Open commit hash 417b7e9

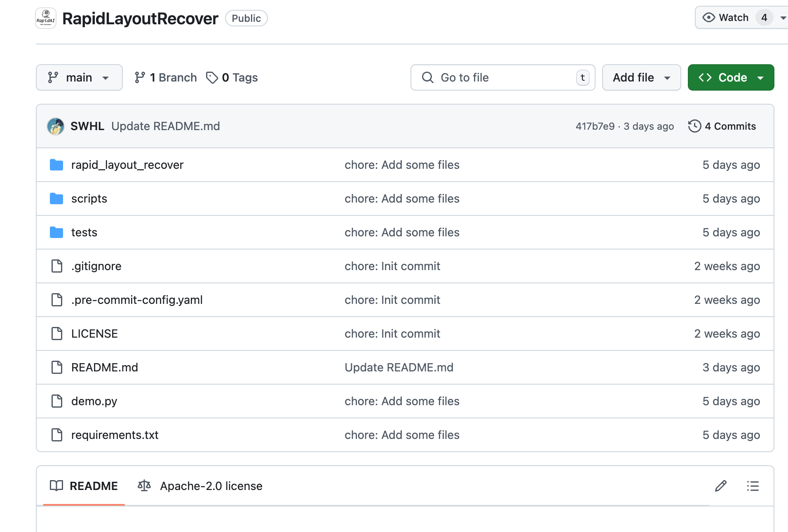point(595,126)
